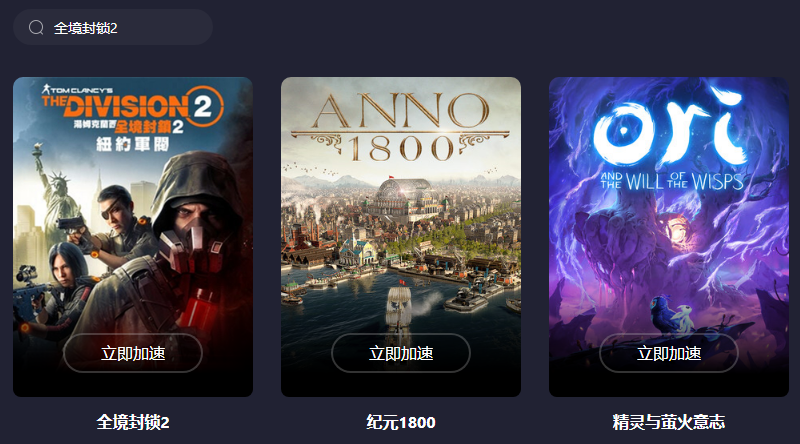Screen dimensions: 800x444
Task: Focus the search field containing 全境封锁2
Action: pyautogui.click(x=113, y=27)
